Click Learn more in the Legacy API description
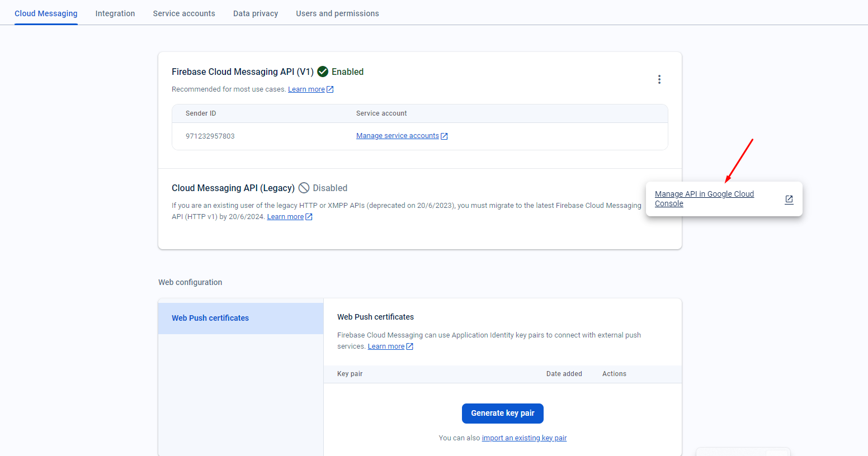This screenshot has width=868, height=456. coord(285,217)
